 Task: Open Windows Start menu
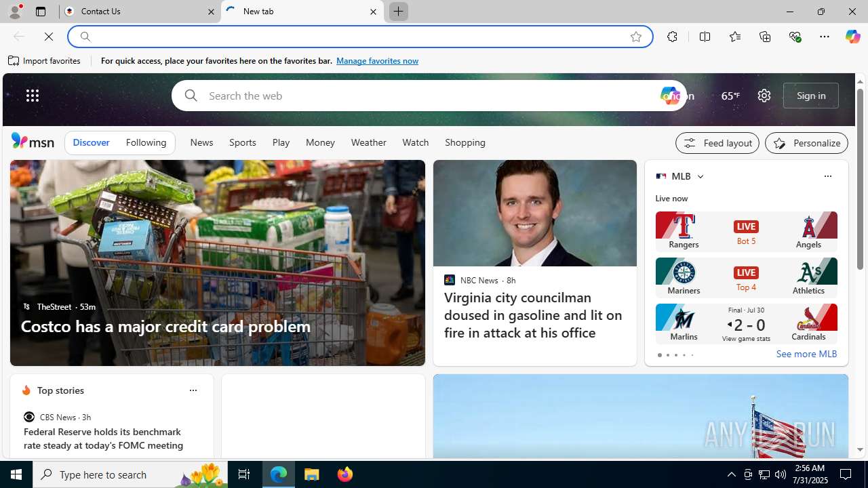pos(16,474)
